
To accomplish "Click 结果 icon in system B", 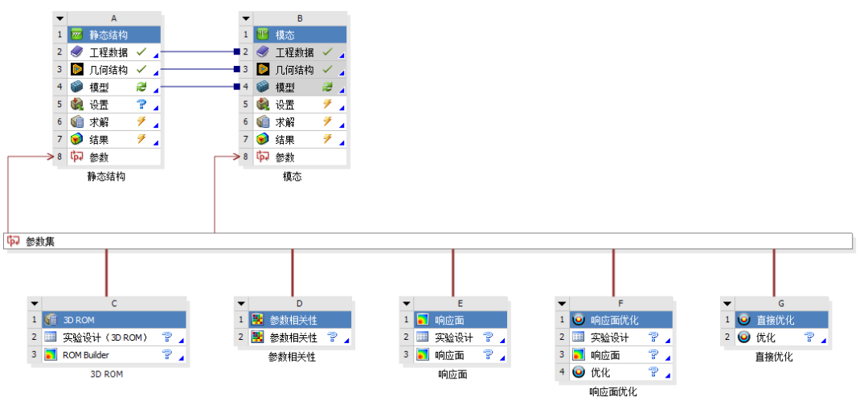I will [x=263, y=140].
